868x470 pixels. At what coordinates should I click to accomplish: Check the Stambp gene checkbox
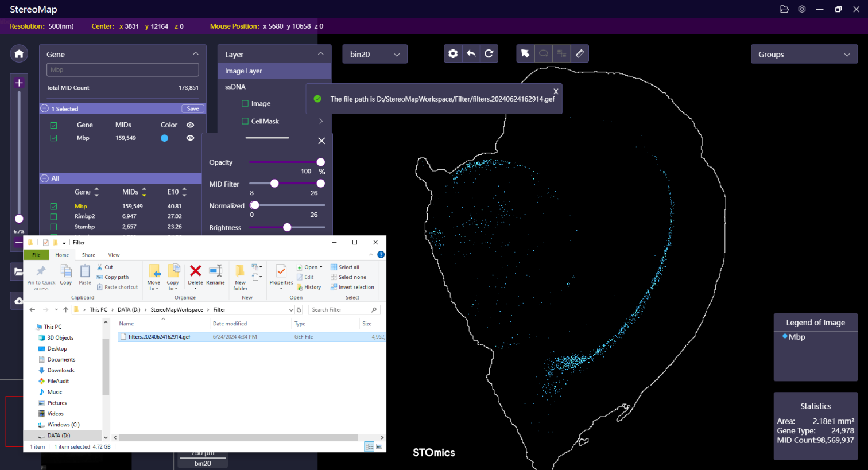pos(53,227)
